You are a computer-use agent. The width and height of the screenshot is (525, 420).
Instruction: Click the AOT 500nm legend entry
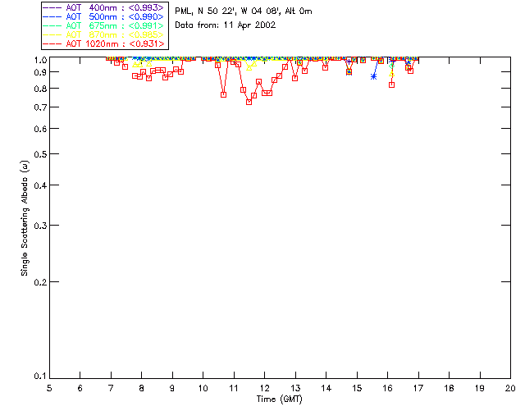pyautogui.click(x=103, y=16)
